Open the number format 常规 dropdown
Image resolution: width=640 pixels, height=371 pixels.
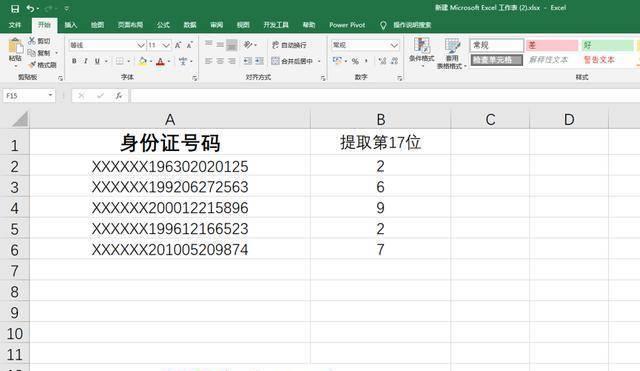click(x=394, y=45)
